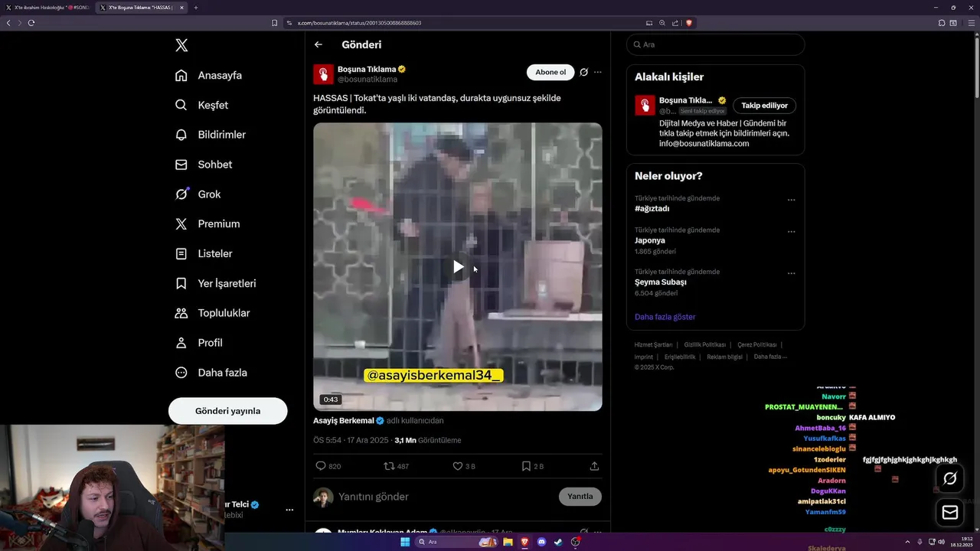Open the #ağıztadı trend

pos(652,209)
